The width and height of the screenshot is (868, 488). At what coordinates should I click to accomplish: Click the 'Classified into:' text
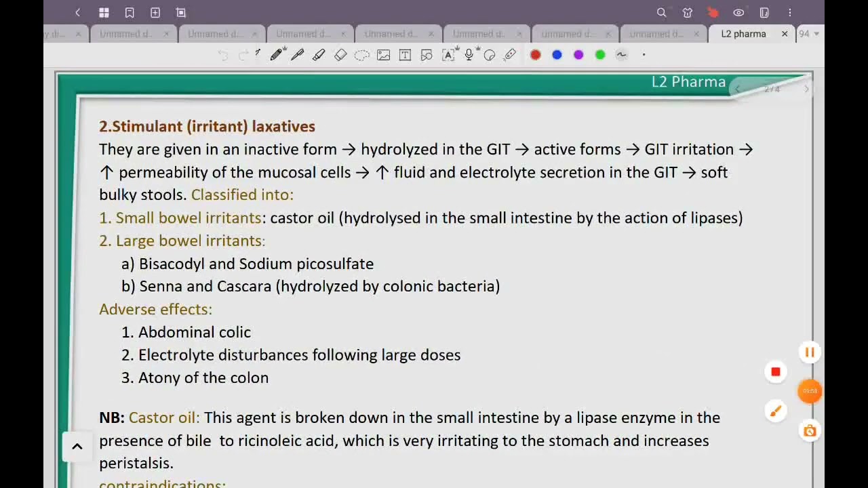[x=242, y=195]
